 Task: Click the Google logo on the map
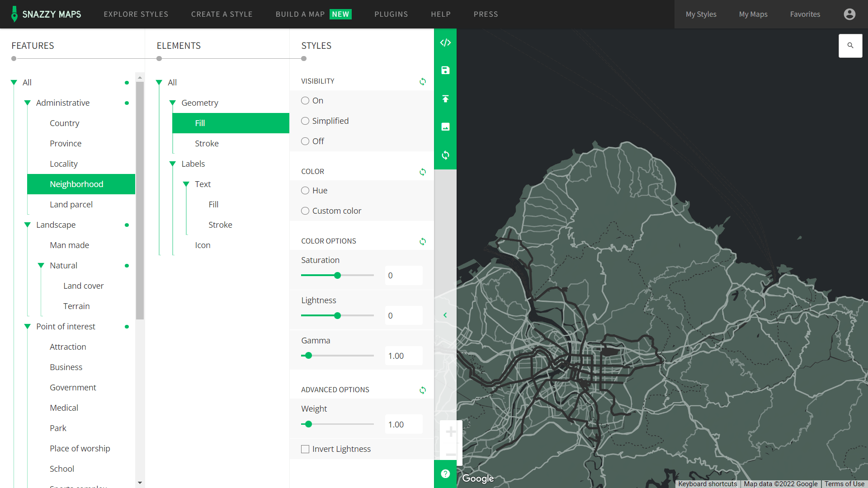478,478
